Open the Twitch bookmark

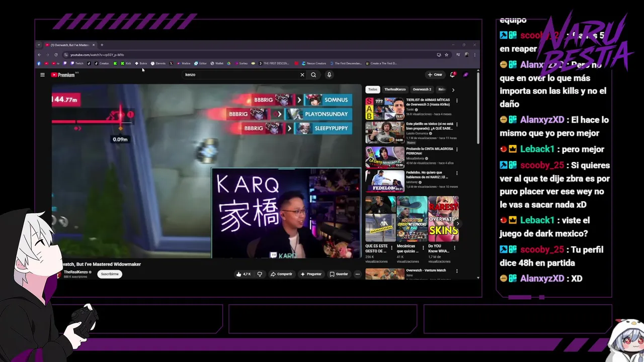(77, 63)
